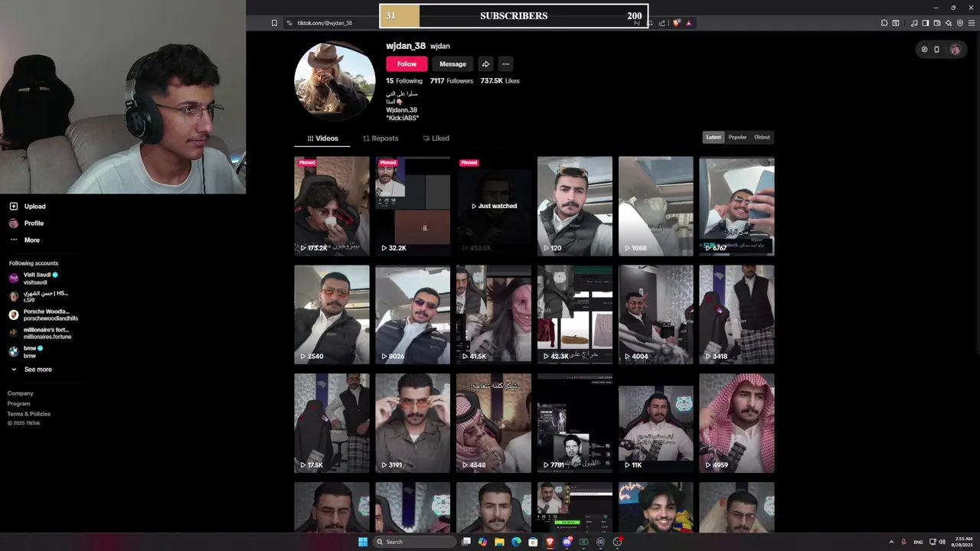This screenshot has width=980, height=551.
Task: Click the Windows taskbar Search box
Action: pos(416,542)
